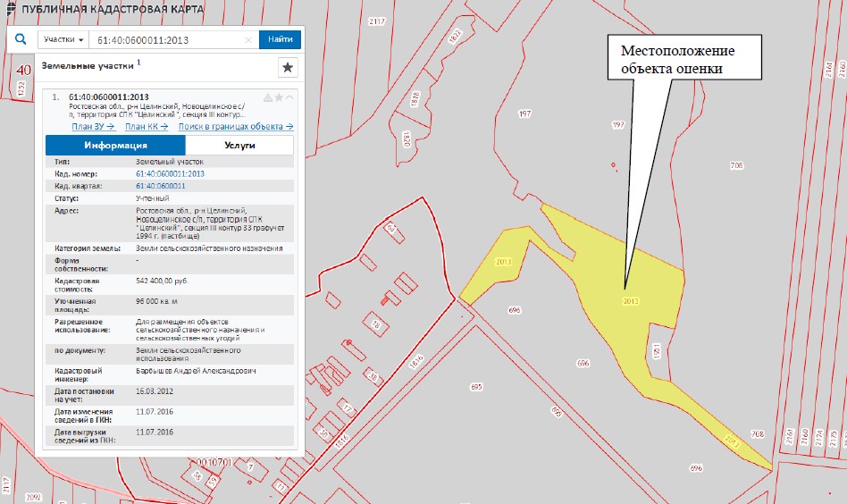Collapse the result card with chevron

[289, 97]
